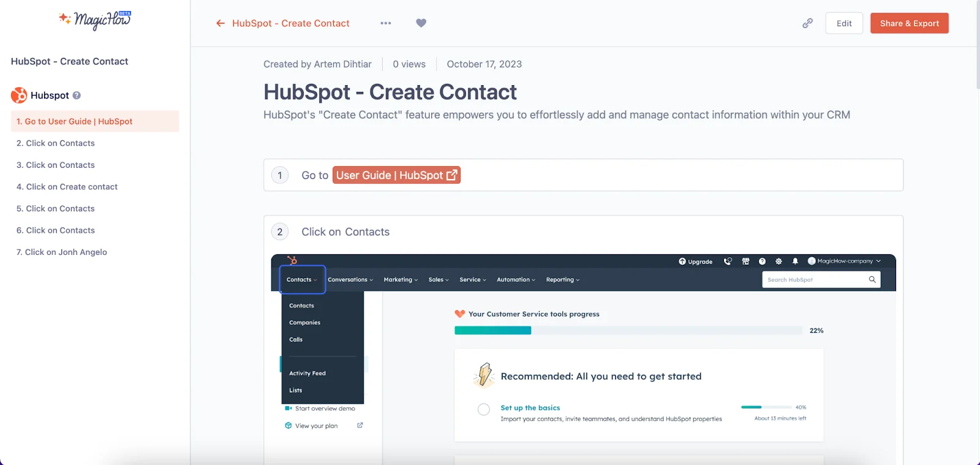
Task: Open the settings gear in HubSpot bar
Action: tap(778, 261)
